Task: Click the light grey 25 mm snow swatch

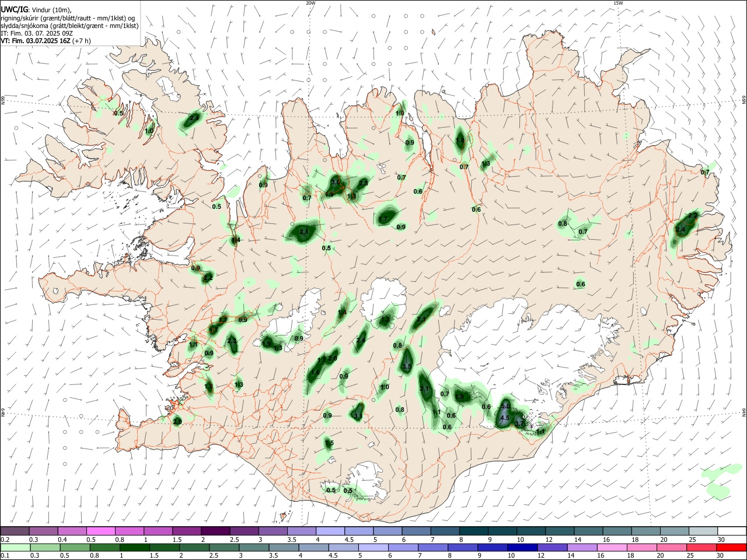Action: click(703, 531)
